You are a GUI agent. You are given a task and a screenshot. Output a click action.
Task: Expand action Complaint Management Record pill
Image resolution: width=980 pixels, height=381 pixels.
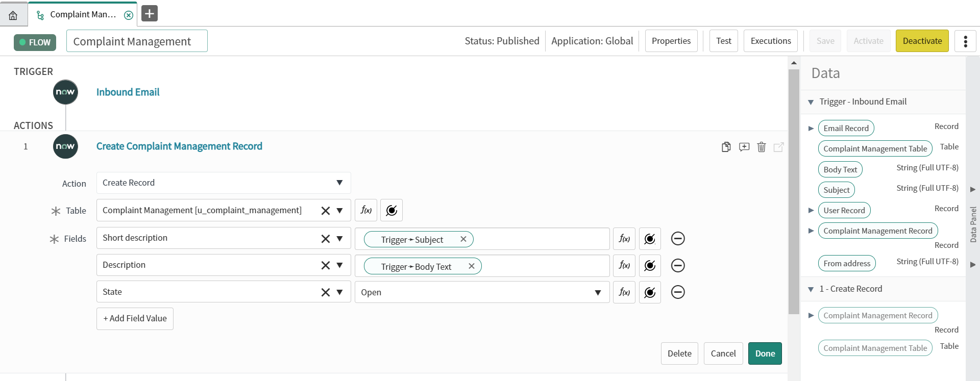pos(811,315)
